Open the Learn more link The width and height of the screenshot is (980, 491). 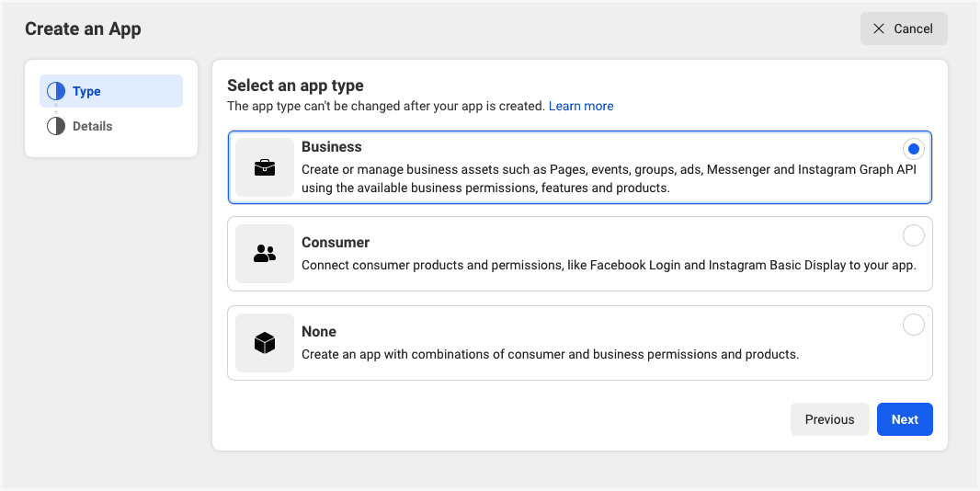[x=581, y=106]
